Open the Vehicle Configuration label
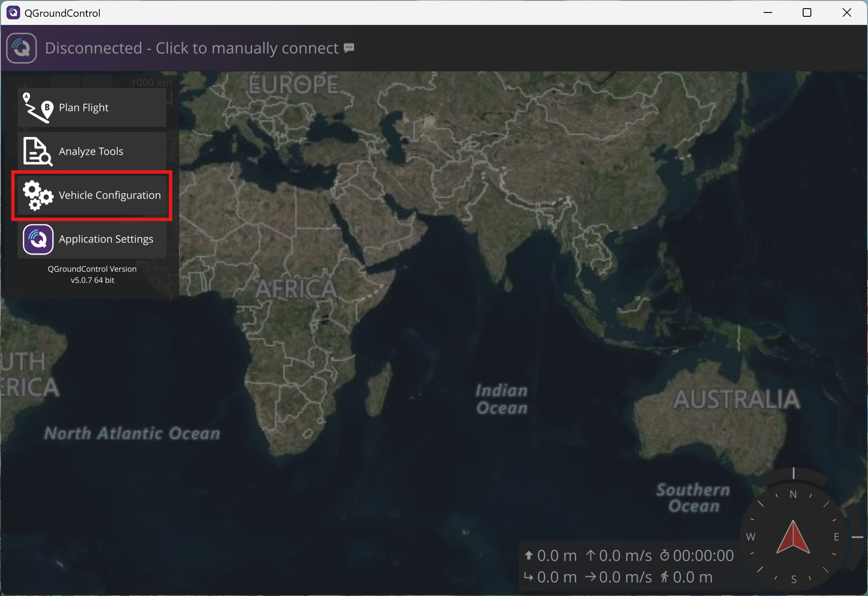The height and width of the screenshot is (596, 868). click(x=110, y=195)
